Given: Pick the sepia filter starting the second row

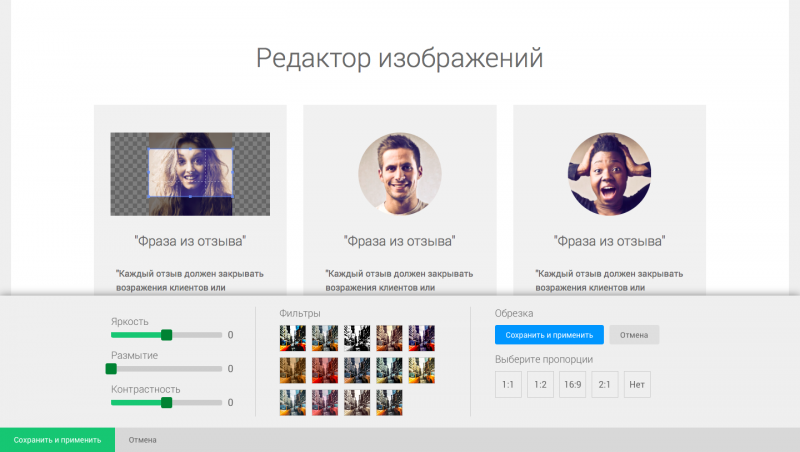Looking at the screenshot, I should tap(293, 370).
